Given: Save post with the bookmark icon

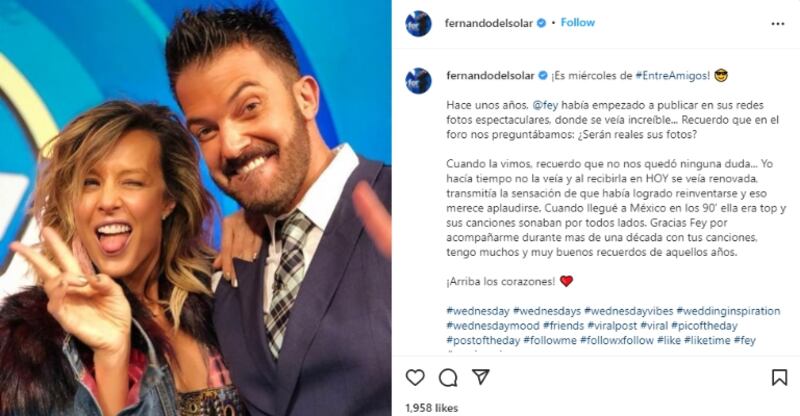Looking at the screenshot, I should [x=779, y=378].
